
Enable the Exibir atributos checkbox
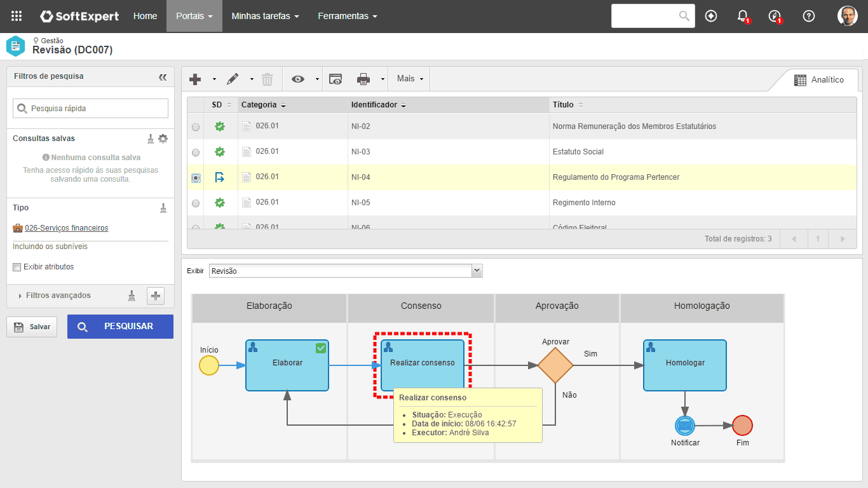17,267
